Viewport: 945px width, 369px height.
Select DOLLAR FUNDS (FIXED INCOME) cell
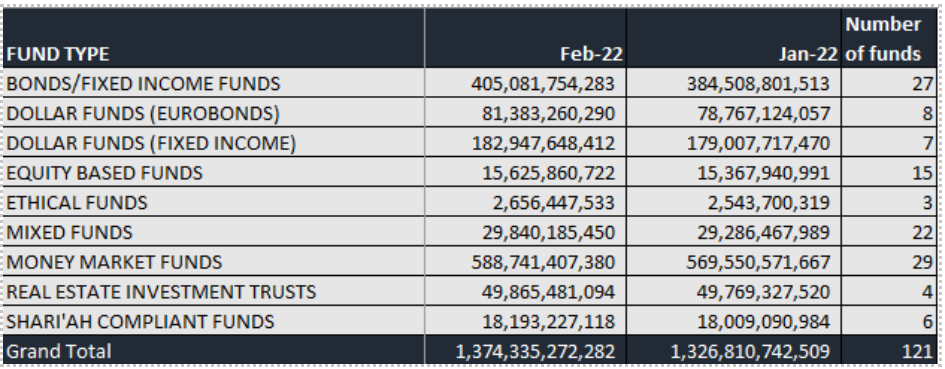pyautogui.click(x=214, y=142)
